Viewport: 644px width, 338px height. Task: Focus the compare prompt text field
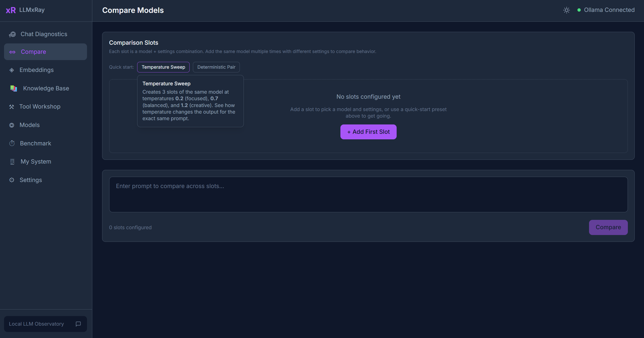(368, 194)
